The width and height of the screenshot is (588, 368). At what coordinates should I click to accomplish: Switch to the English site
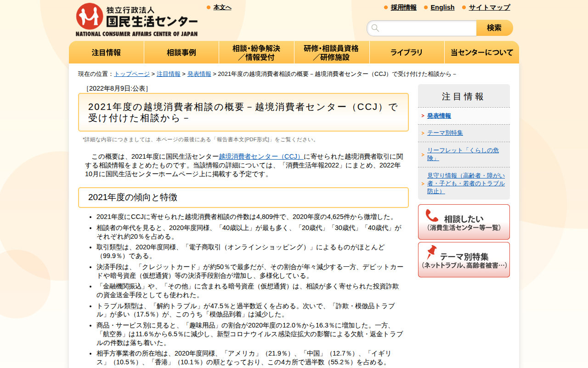(442, 7)
